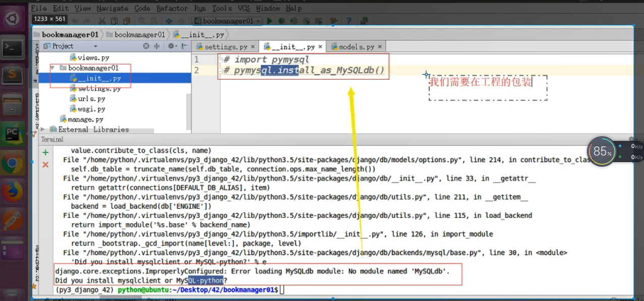Viewport: 644px width, 301px height.
Task: Click the 85% circular monitor widget
Action: (x=603, y=151)
